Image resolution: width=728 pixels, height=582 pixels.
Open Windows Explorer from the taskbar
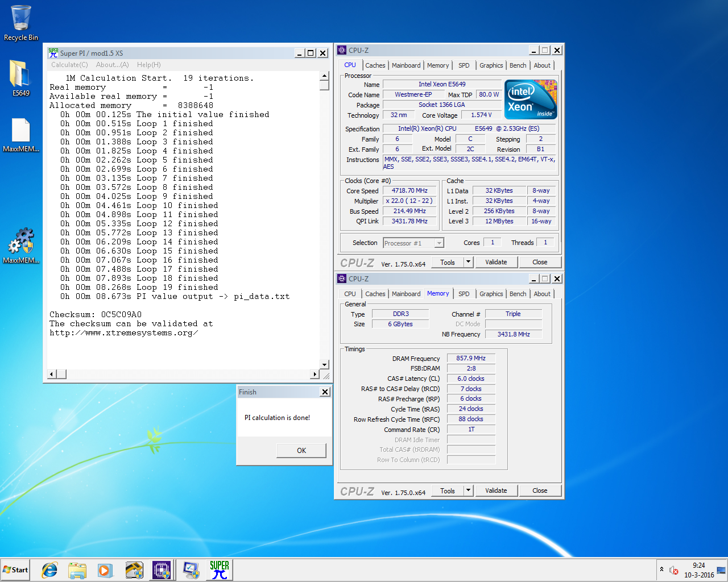(x=77, y=570)
